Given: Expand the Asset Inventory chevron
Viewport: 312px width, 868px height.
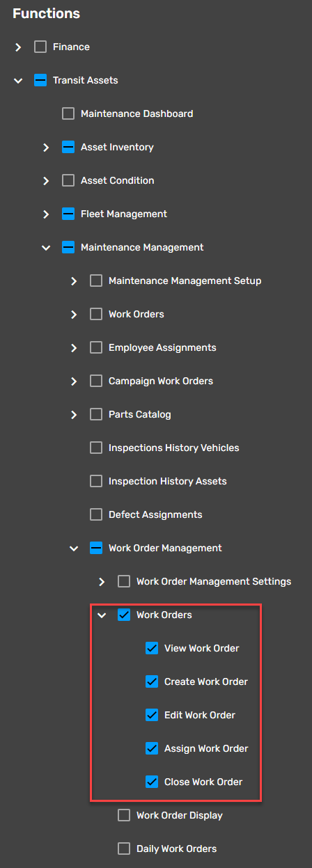Looking at the screenshot, I should [x=46, y=147].
